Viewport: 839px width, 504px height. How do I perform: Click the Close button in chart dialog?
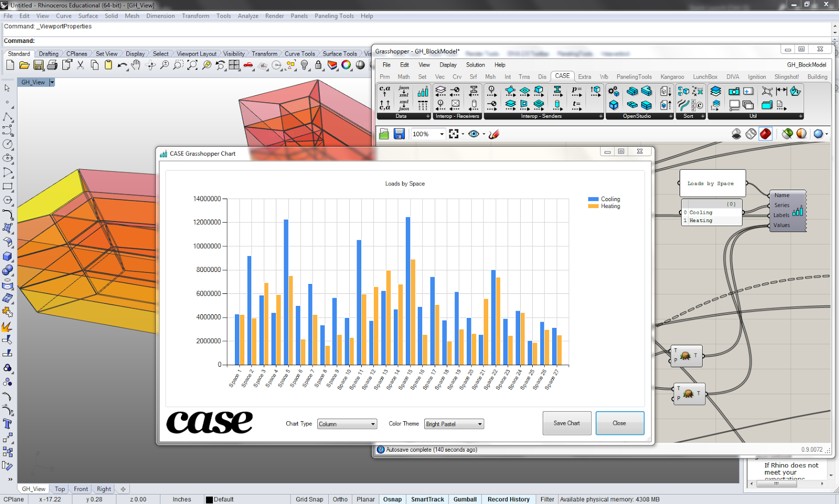tap(619, 423)
